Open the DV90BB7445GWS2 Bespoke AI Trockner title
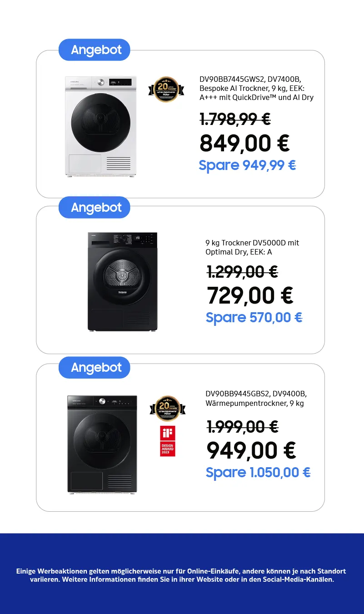This screenshot has height=614, width=364. [x=256, y=88]
